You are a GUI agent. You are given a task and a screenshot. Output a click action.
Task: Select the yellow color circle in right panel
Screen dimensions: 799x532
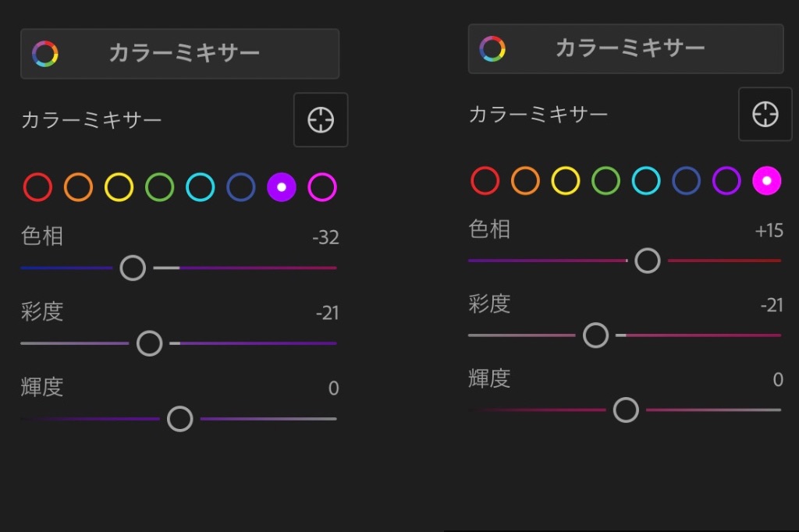(x=566, y=180)
